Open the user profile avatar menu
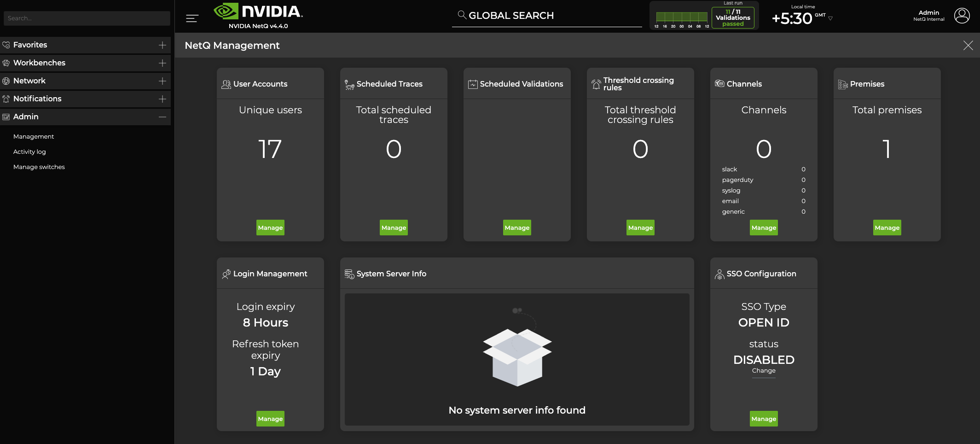Image resolution: width=980 pixels, height=444 pixels. coord(963,16)
